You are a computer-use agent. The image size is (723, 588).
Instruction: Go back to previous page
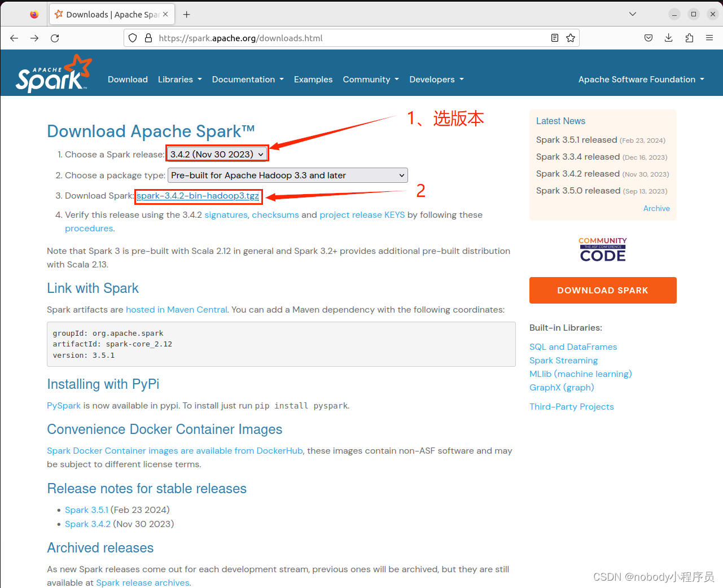tap(14, 38)
